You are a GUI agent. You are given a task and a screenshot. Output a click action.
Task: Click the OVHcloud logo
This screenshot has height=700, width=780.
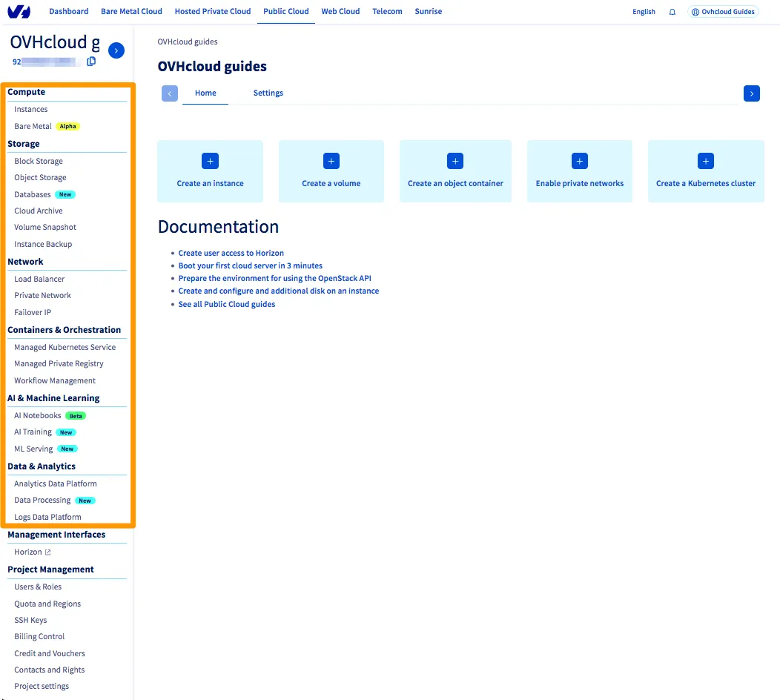point(19,11)
